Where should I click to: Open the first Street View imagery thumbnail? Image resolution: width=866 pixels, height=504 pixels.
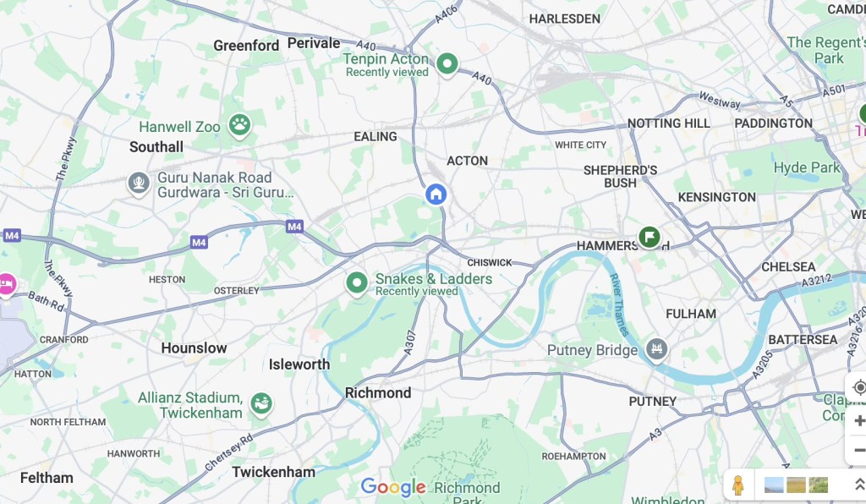click(x=774, y=485)
